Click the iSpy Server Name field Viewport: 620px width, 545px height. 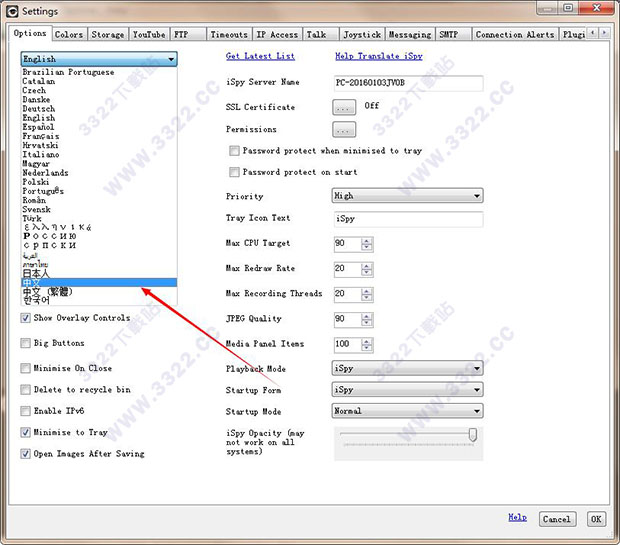coord(408,83)
